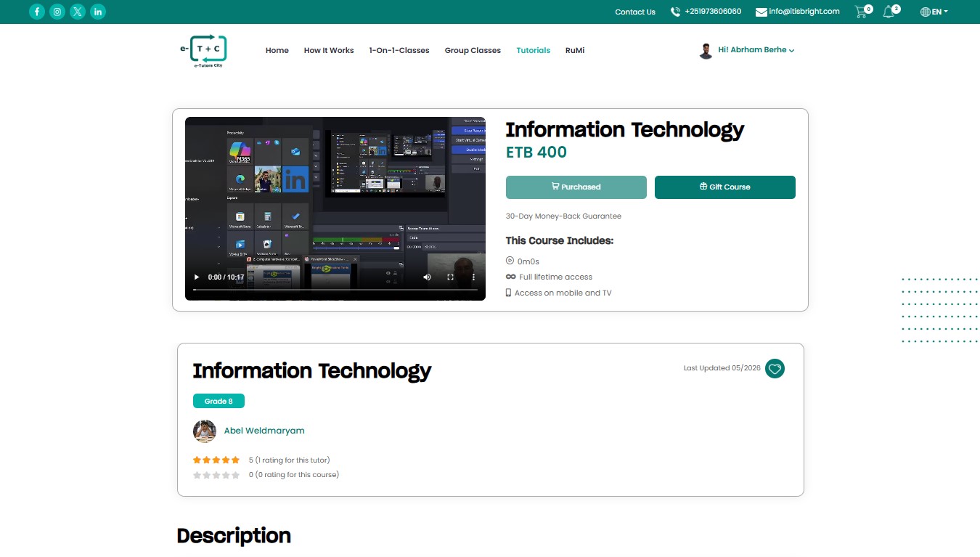Viewport: 980px width, 557px height.
Task: Open the notifications bell icon
Action: coord(889,12)
